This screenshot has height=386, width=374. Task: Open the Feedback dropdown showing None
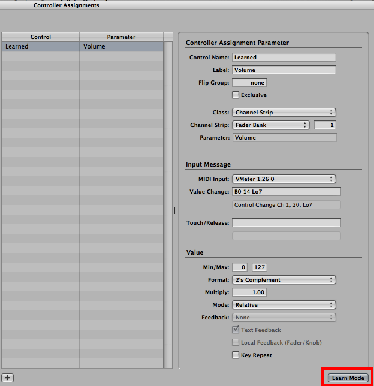(x=284, y=317)
